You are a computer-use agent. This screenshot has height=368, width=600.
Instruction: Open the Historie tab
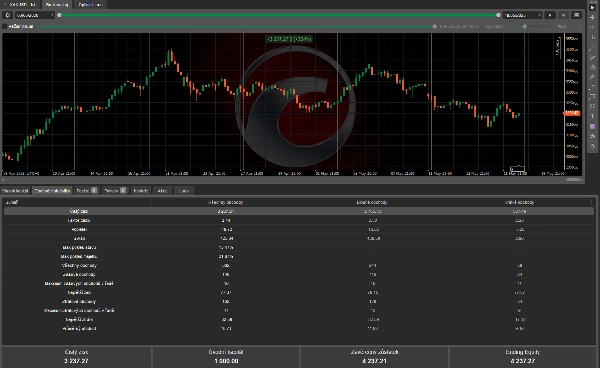pyautogui.click(x=141, y=191)
